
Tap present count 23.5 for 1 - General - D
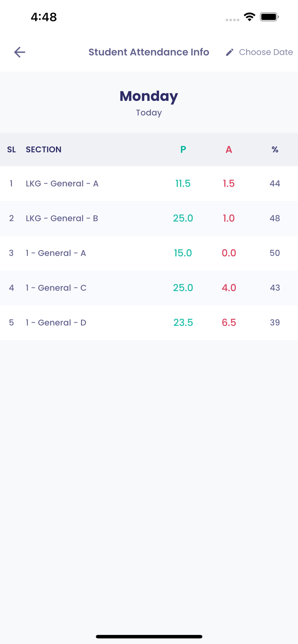183,323
